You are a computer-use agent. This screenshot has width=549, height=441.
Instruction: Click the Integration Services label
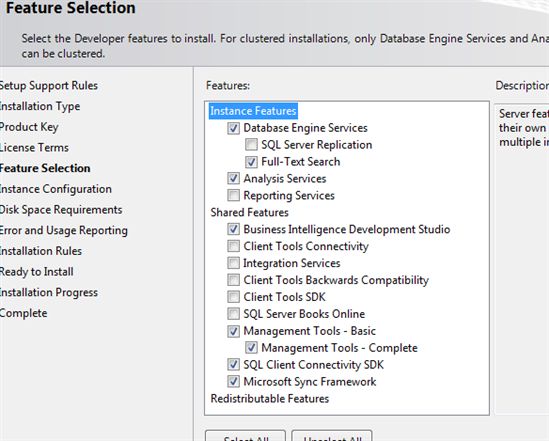292,263
